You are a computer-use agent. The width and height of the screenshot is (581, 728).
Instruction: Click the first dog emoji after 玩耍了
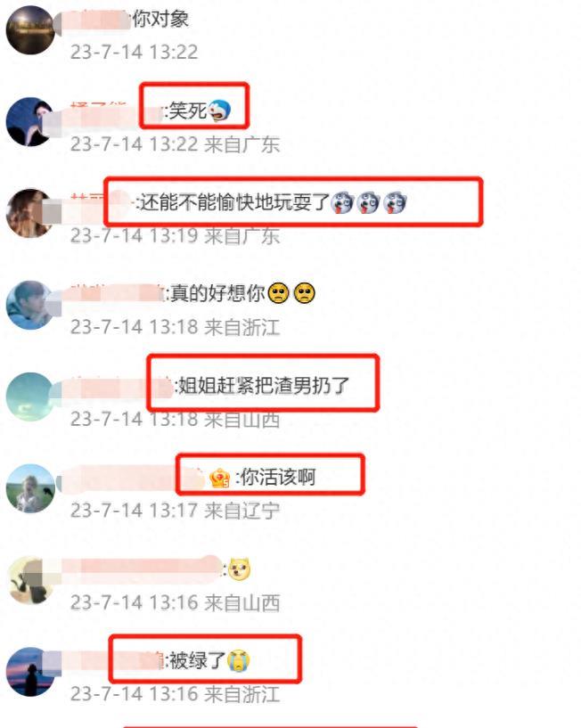click(x=342, y=202)
